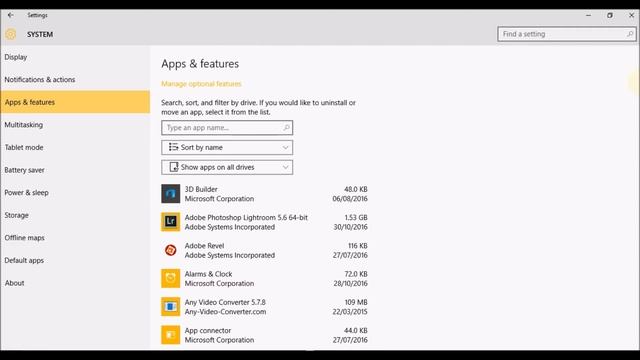The width and height of the screenshot is (640, 360).
Task: Click the Lightroom Lr app icon
Action: click(171, 222)
